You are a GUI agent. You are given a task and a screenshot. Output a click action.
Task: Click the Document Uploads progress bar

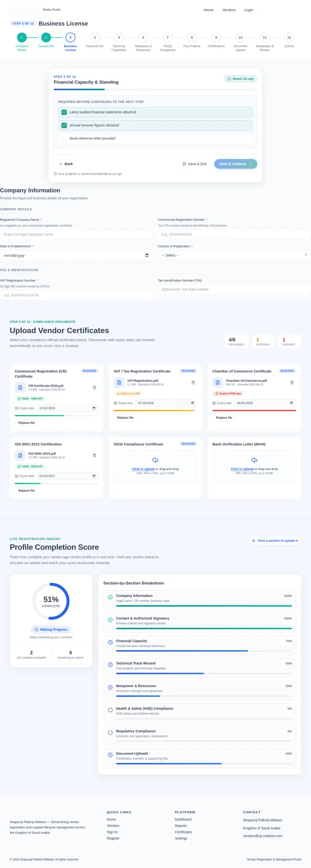pyautogui.click(x=204, y=764)
